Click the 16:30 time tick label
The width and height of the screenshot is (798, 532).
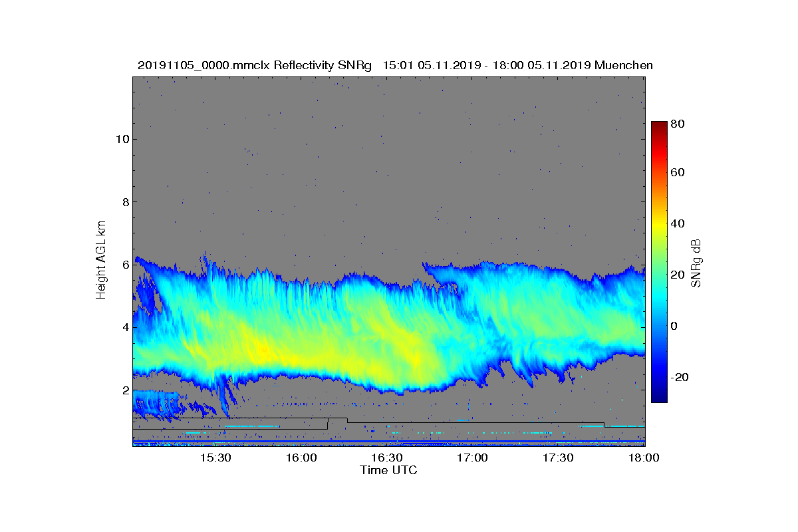(x=387, y=458)
